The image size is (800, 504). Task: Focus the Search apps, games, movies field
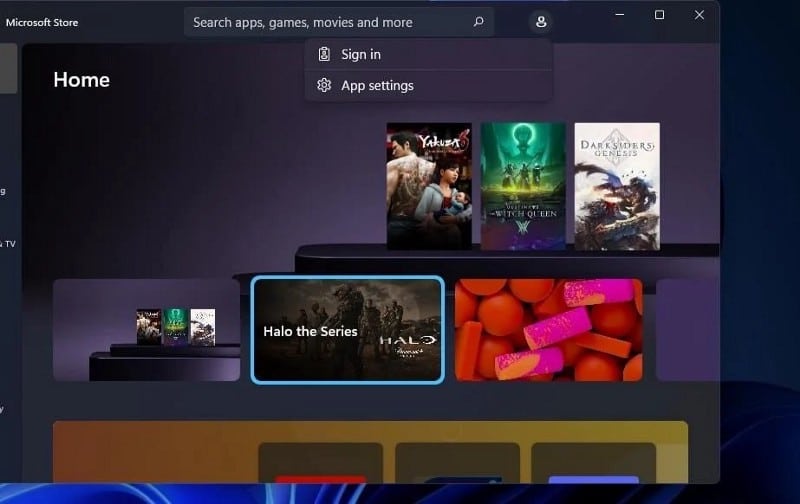pyautogui.click(x=339, y=22)
